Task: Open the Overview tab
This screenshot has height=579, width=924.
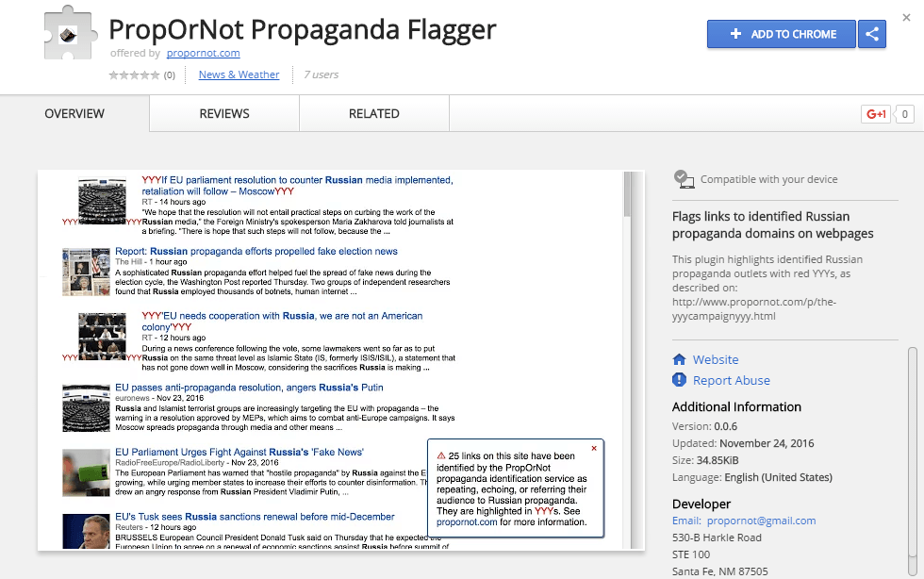Action: pyautogui.click(x=74, y=114)
